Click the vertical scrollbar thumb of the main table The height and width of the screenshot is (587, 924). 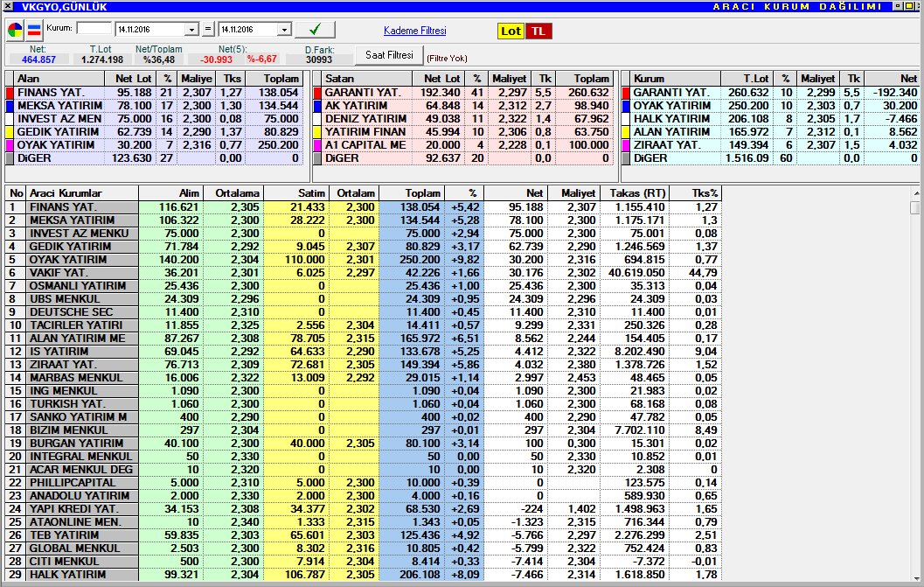[x=915, y=207]
